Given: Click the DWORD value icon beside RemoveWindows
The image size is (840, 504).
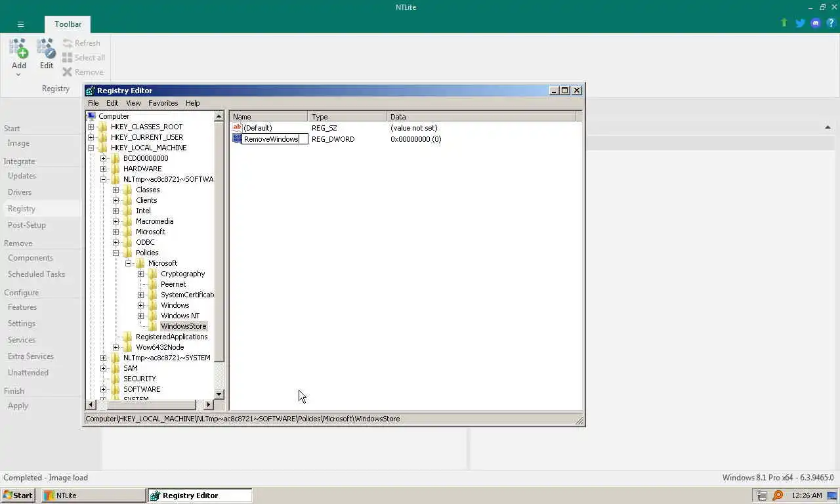Looking at the screenshot, I should tap(237, 139).
